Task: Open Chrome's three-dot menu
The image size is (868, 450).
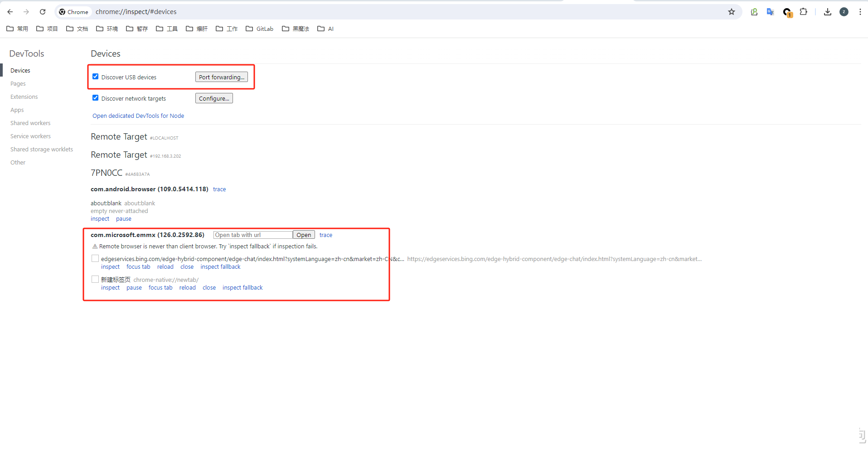Action: (x=860, y=12)
